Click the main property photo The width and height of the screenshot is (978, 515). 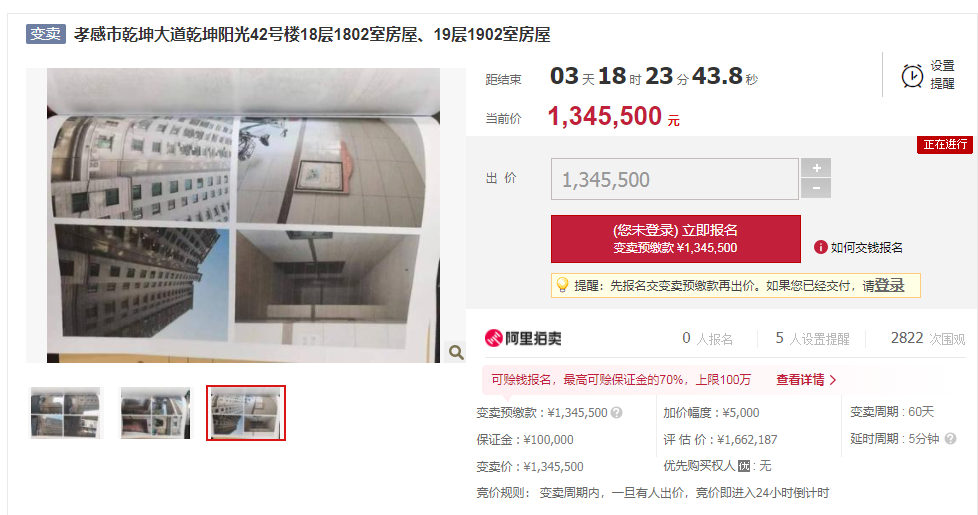point(243,215)
